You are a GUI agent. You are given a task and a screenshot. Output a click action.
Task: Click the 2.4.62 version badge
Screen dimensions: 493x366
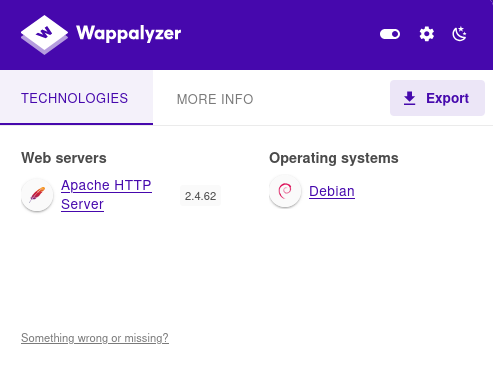200,196
